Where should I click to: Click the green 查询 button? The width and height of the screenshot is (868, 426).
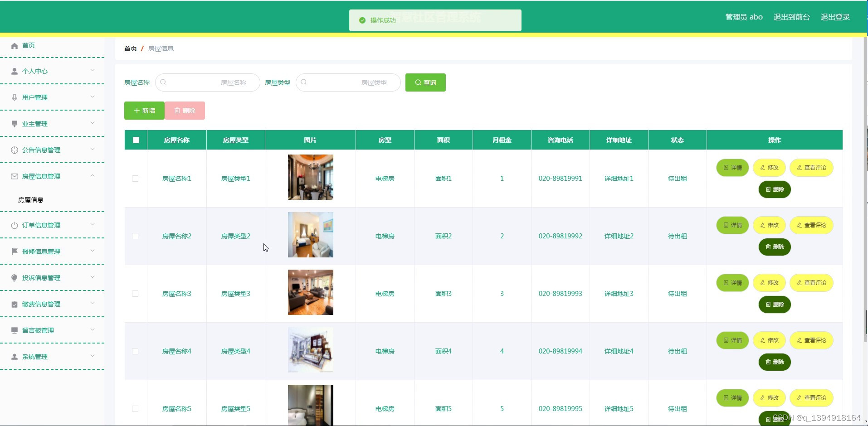(425, 82)
